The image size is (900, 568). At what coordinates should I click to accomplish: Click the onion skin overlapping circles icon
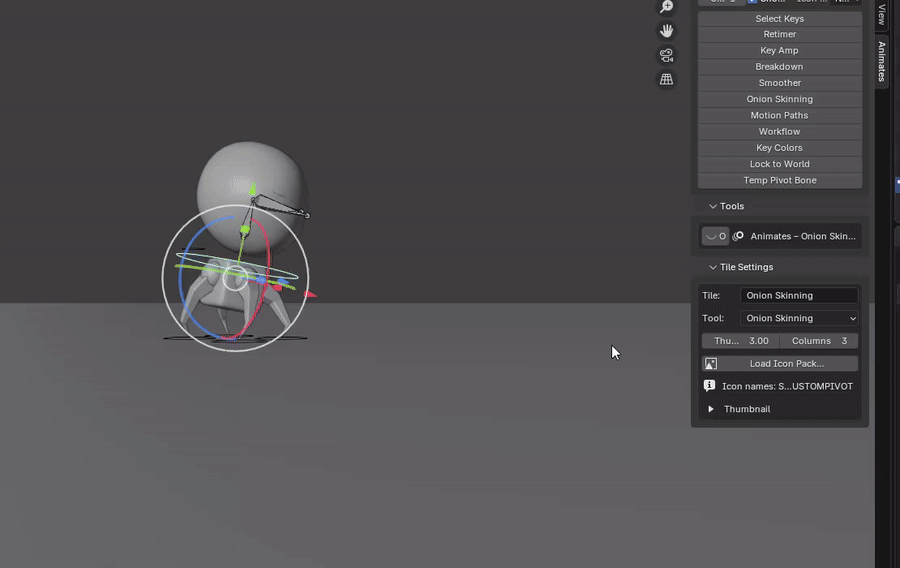738,236
